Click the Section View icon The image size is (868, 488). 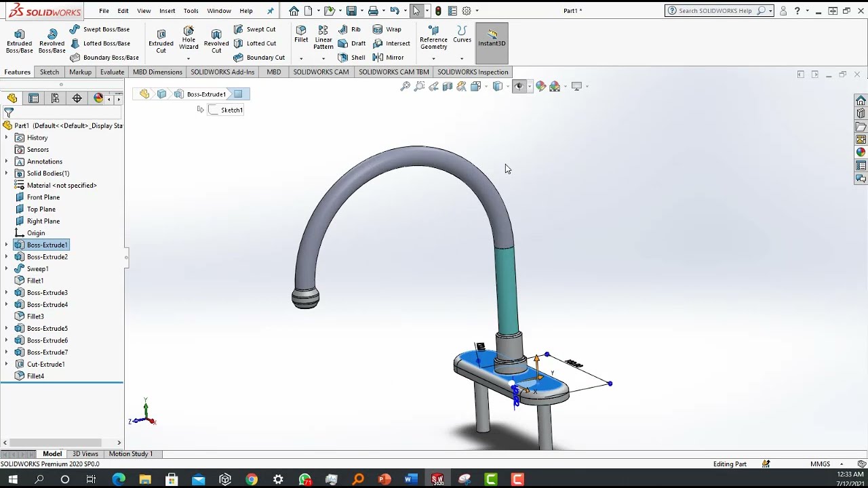447,86
